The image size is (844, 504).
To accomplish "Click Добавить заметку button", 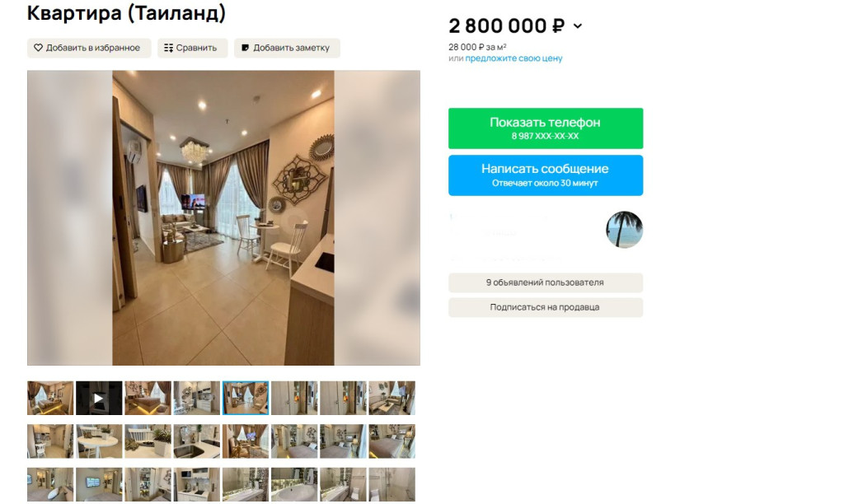I will [286, 48].
